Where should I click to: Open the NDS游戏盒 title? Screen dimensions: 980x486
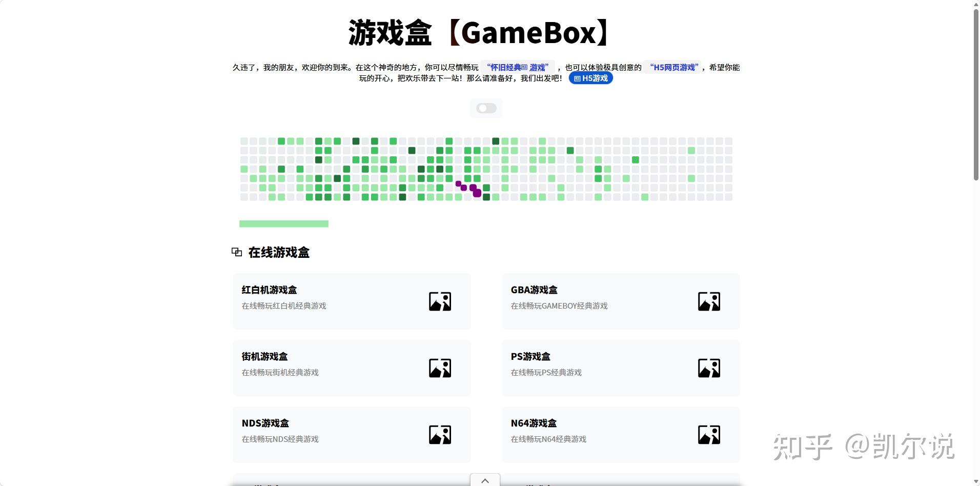(266, 423)
